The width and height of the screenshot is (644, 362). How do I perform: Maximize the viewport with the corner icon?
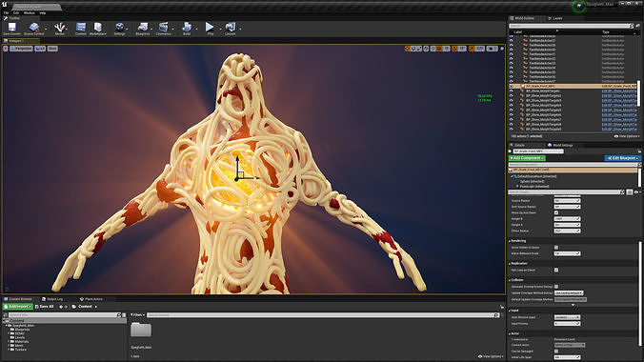(x=502, y=49)
